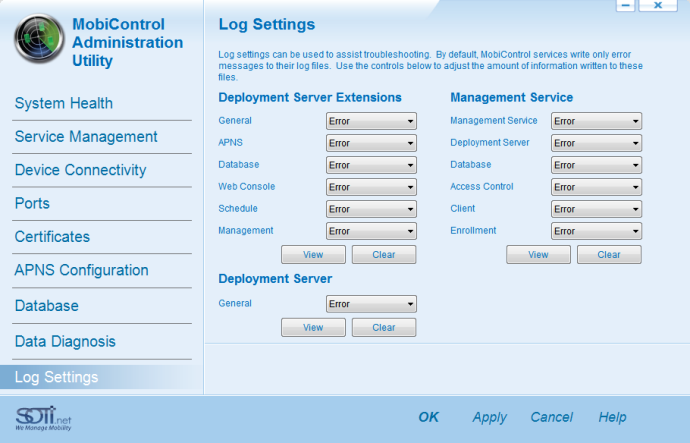Screen dimensions: 690x443
Task: Click the APNS label
Action: point(230,143)
